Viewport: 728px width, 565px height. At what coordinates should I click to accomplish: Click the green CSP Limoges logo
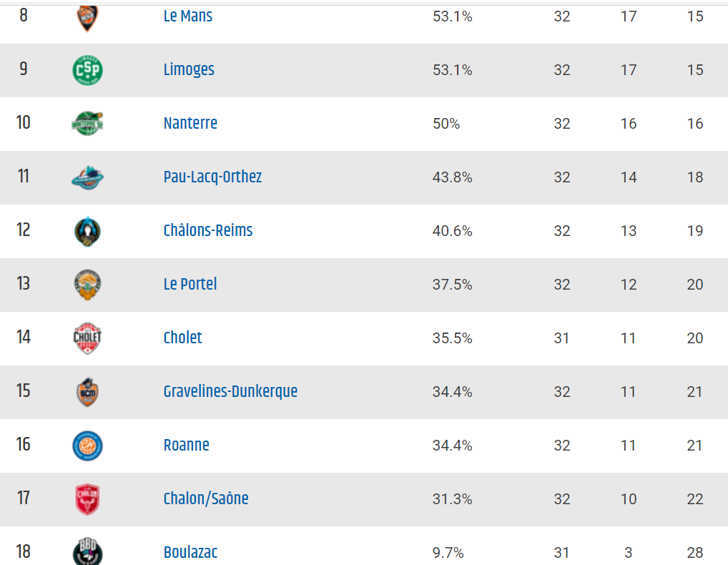[87, 70]
